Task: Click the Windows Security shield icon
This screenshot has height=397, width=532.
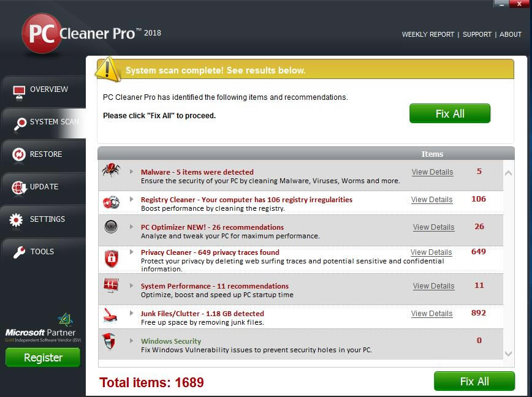Action: (x=109, y=342)
